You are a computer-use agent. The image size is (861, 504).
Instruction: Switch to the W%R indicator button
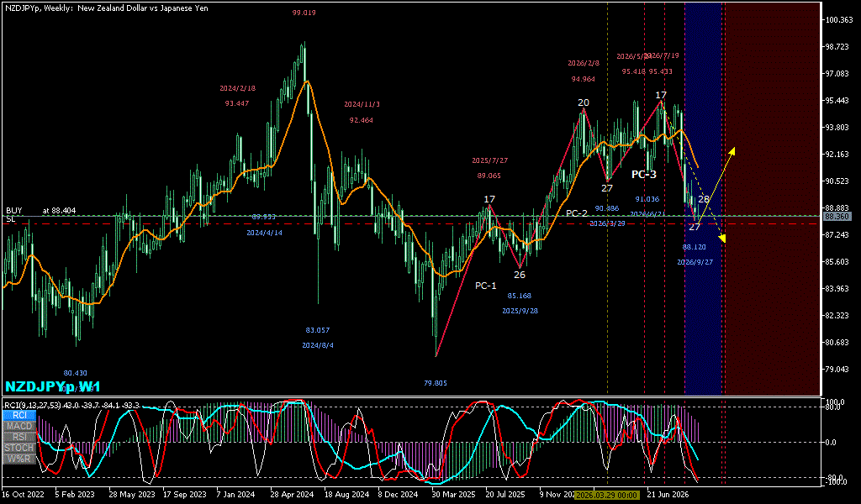coord(20,459)
